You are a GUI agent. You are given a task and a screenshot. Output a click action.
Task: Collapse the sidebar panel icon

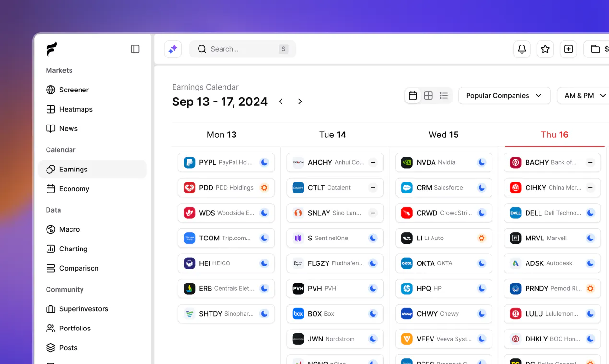135,49
